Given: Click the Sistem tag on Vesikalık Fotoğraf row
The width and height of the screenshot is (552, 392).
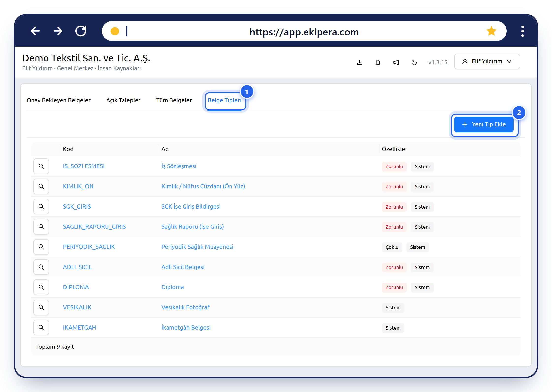Looking at the screenshot, I should pyautogui.click(x=393, y=308).
